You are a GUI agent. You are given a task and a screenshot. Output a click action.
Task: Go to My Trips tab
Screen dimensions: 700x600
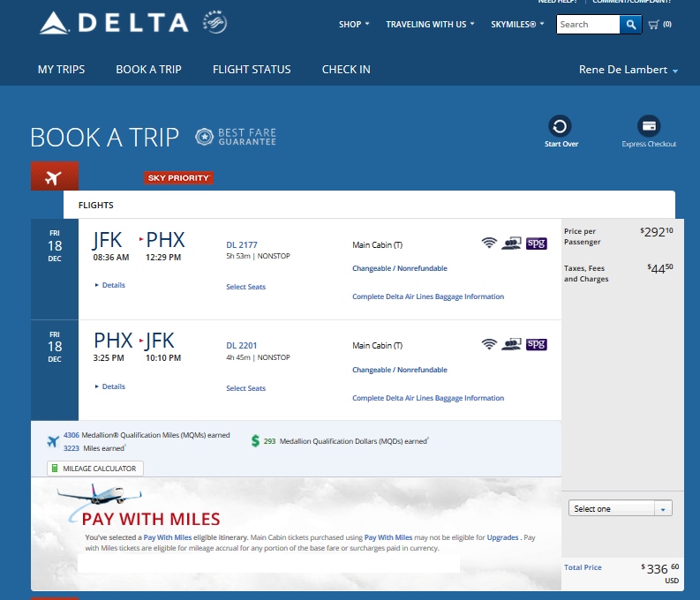tap(61, 70)
